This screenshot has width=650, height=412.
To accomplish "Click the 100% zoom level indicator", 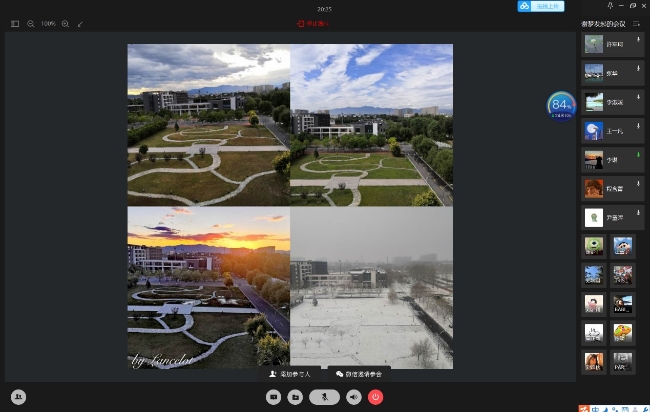I will [x=48, y=23].
